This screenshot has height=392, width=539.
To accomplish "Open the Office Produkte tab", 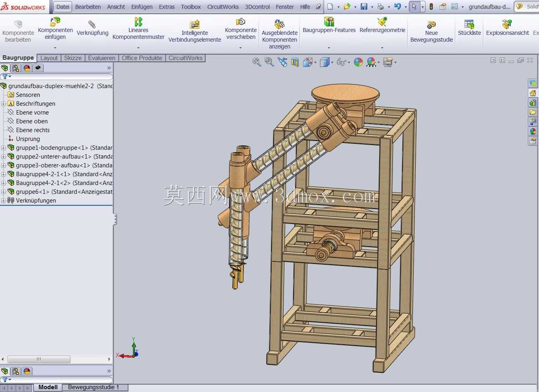I will point(142,58).
